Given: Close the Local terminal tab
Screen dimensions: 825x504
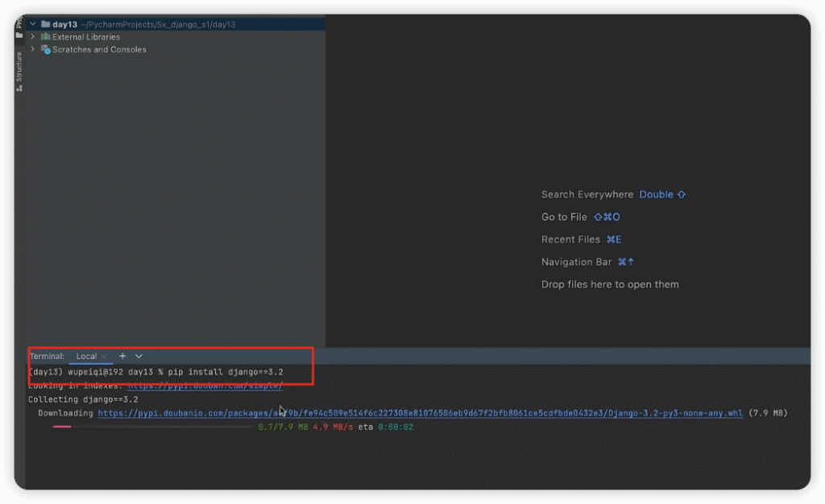Looking at the screenshot, I should tap(104, 357).
